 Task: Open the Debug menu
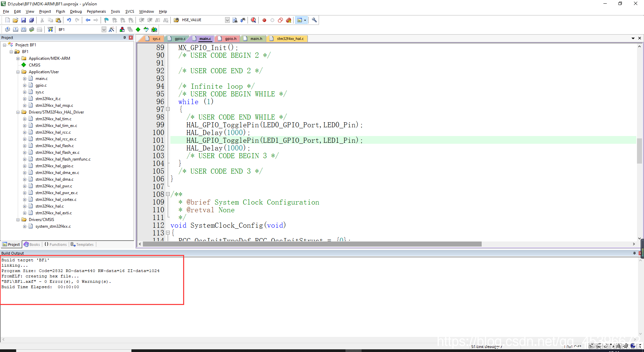pos(76,11)
